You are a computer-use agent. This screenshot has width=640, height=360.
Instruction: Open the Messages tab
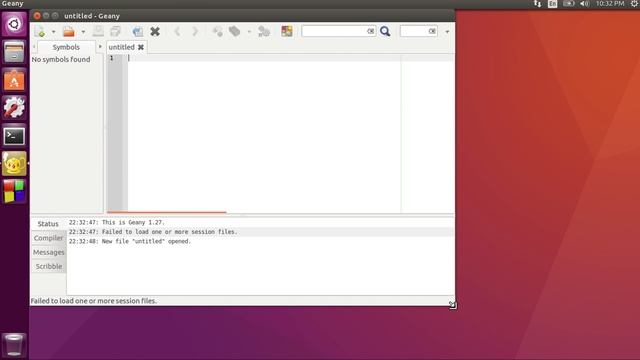pyautogui.click(x=48, y=252)
